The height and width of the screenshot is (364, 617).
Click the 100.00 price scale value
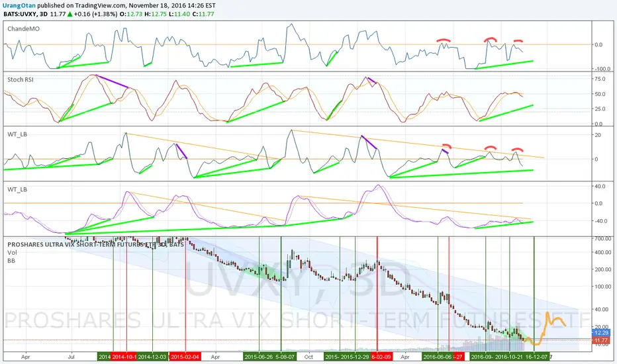603,287
